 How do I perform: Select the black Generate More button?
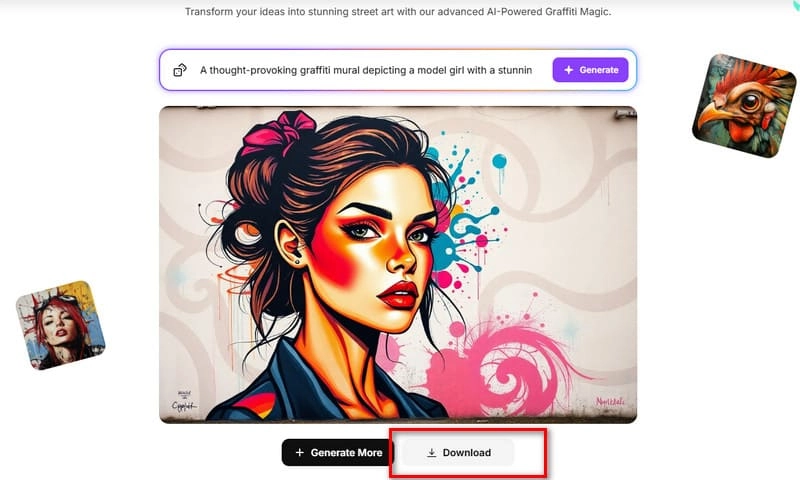338,452
